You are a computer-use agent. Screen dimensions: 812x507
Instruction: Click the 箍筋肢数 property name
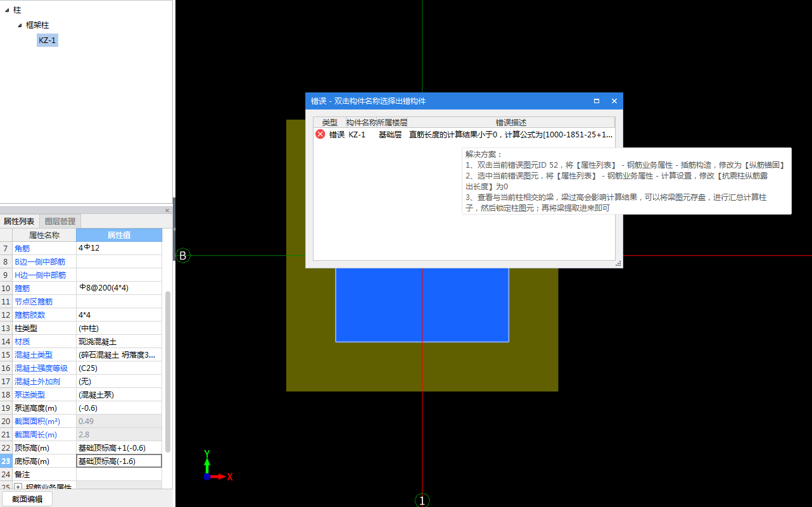click(x=30, y=315)
